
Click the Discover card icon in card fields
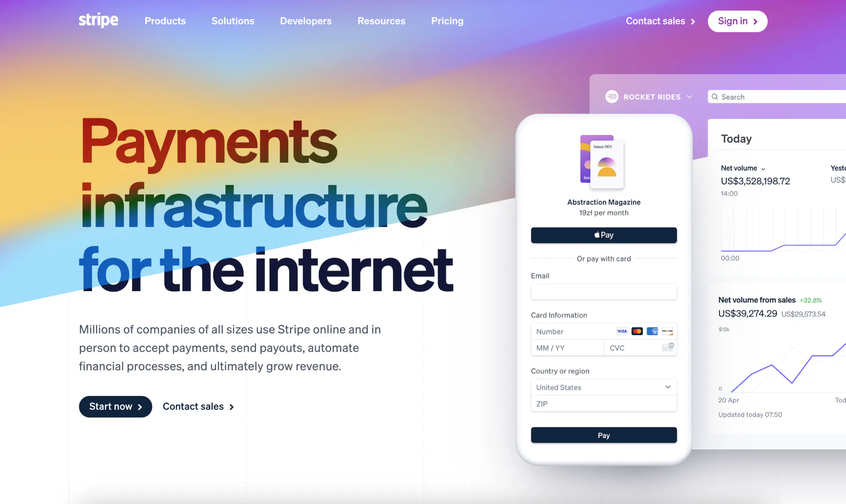[x=667, y=331]
